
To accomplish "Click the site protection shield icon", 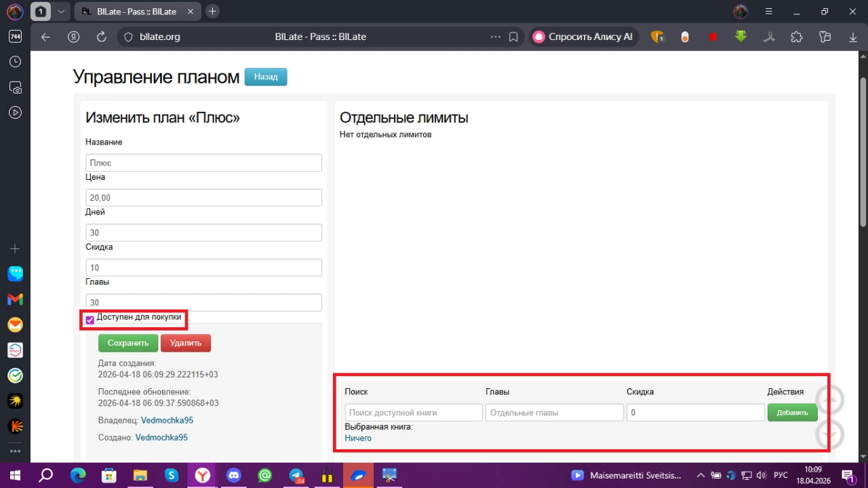I will coord(127,37).
